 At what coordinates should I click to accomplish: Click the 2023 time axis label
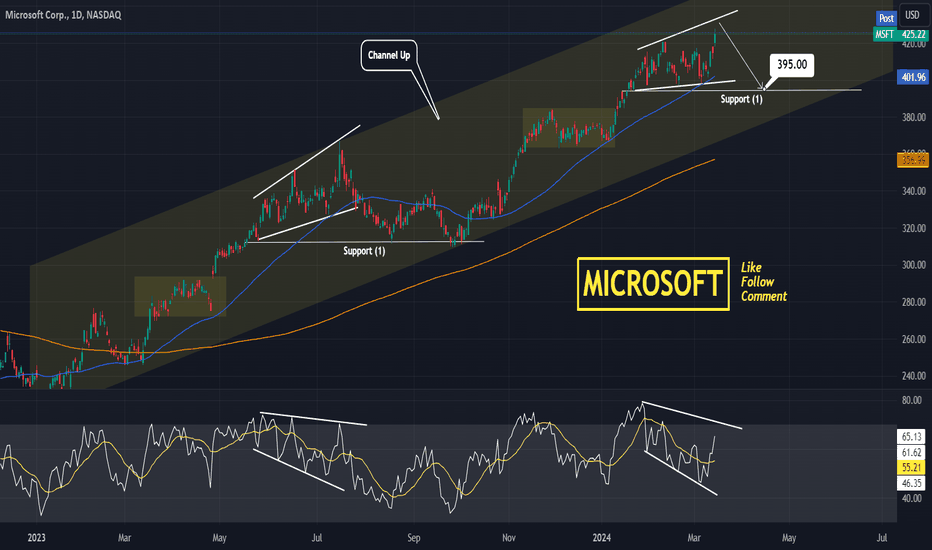[x=36, y=538]
